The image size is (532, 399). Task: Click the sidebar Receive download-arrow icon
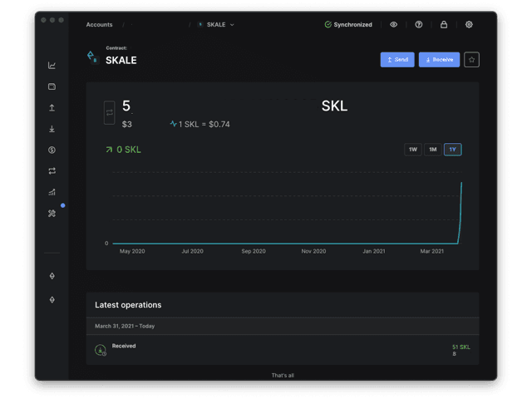52,129
